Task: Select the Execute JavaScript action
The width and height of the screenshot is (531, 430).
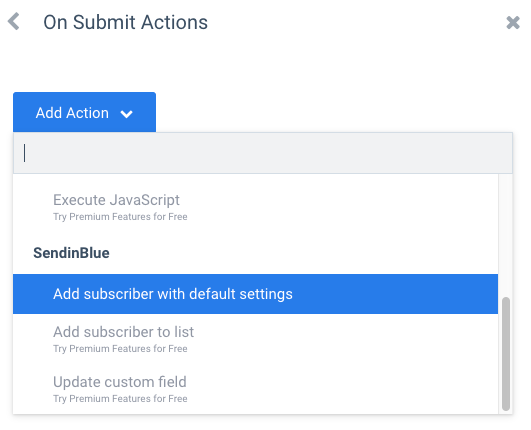Action: tap(116, 200)
